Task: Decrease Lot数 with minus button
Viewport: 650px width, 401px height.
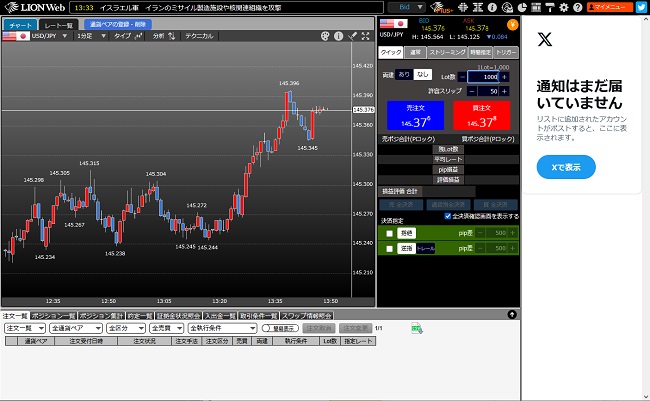Action: (x=463, y=77)
